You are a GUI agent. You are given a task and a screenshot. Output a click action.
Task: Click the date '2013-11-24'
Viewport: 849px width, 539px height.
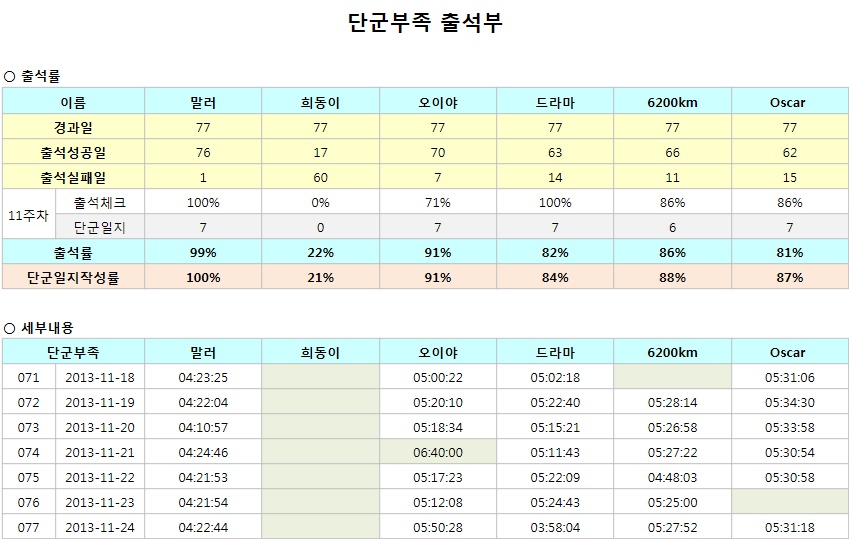tap(100, 527)
